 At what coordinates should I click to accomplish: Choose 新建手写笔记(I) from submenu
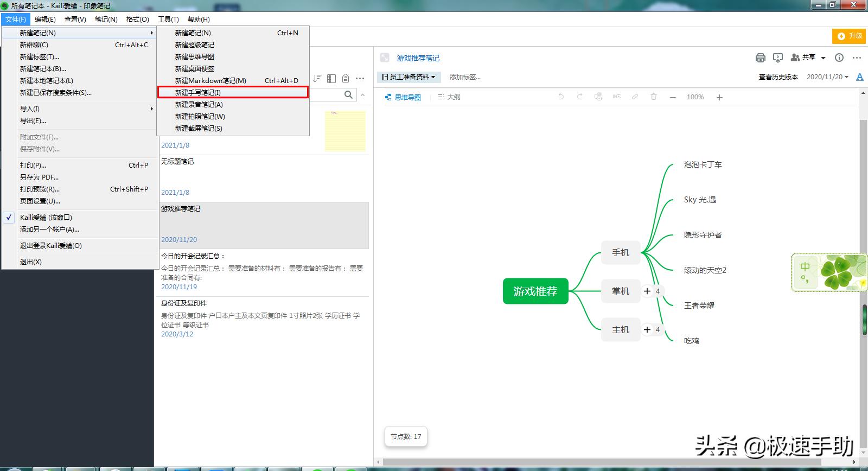(x=233, y=92)
